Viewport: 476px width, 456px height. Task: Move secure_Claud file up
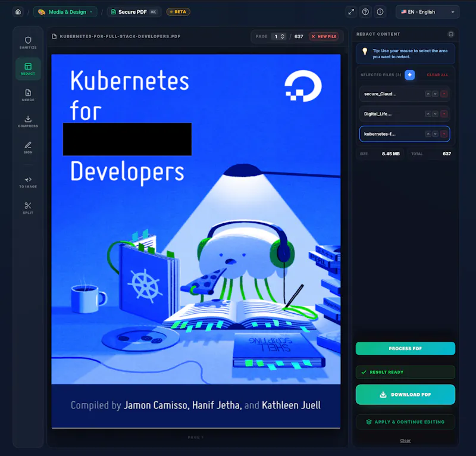tap(428, 94)
